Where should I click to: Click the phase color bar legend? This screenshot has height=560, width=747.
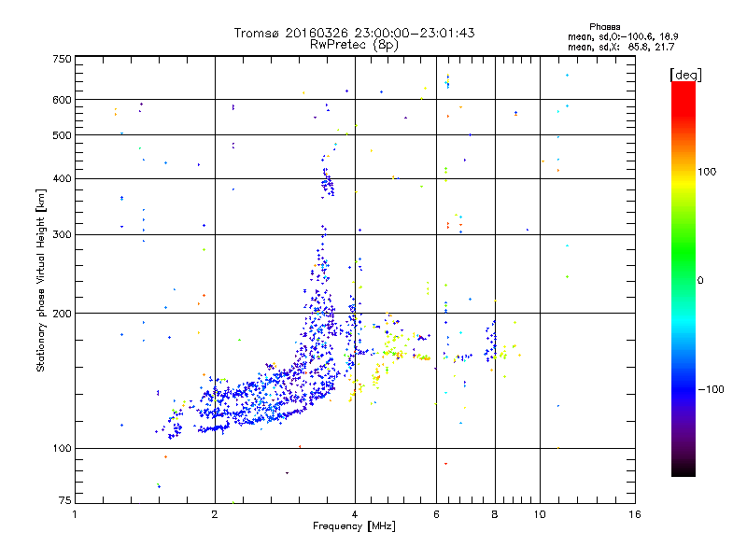(x=684, y=278)
